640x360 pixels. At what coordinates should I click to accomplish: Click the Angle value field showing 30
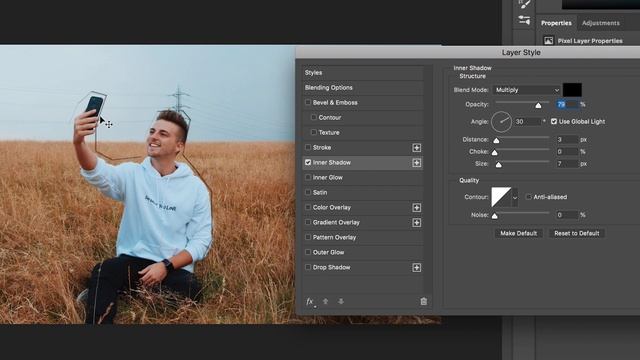527,122
